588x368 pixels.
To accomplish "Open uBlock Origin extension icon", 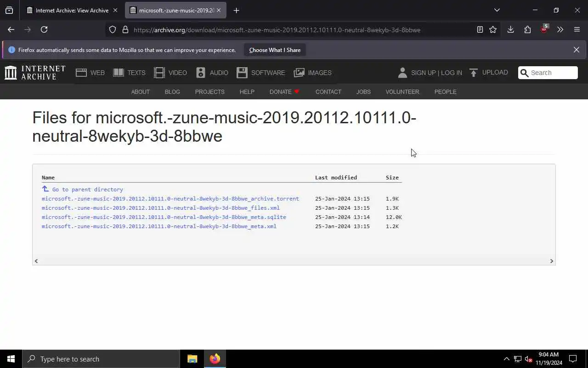I will click(544, 29).
